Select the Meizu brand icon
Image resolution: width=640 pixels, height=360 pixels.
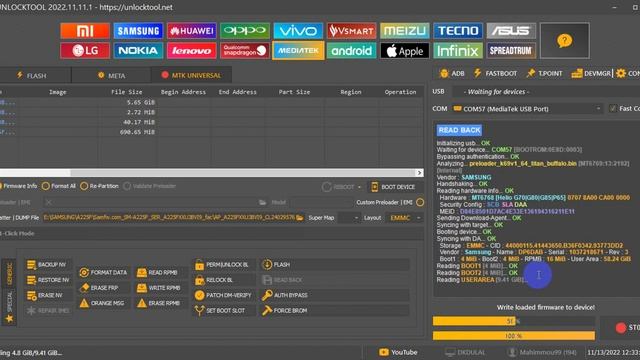(x=404, y=31)
